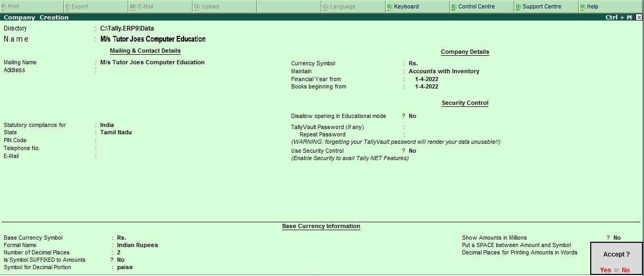Click the Upload toolbar button
This screenshot has width=644, height=276.
click(x=206, y=7)
